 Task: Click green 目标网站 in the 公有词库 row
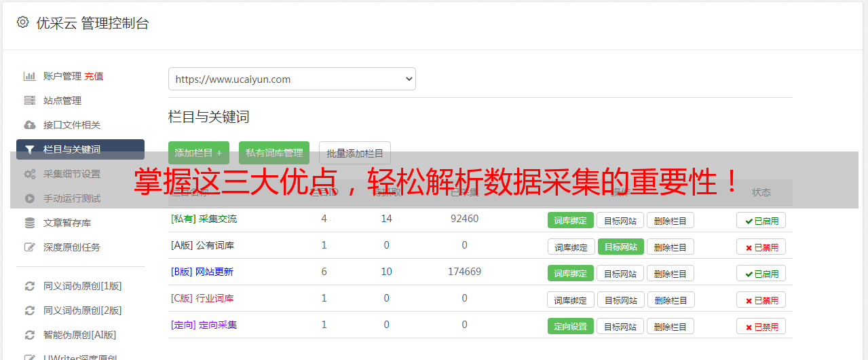click(x=621, y=247)
